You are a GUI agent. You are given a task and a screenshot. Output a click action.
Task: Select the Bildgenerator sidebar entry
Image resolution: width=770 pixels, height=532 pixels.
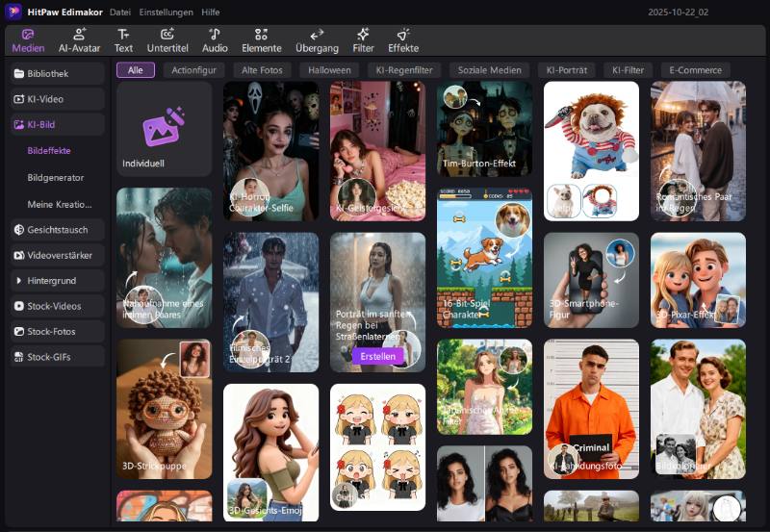(56, 178)
